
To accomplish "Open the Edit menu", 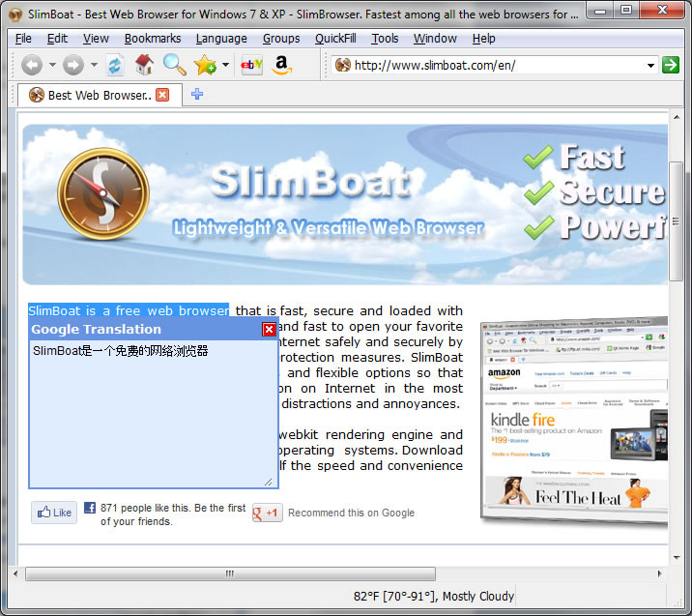I will click(x=57, y=39).
